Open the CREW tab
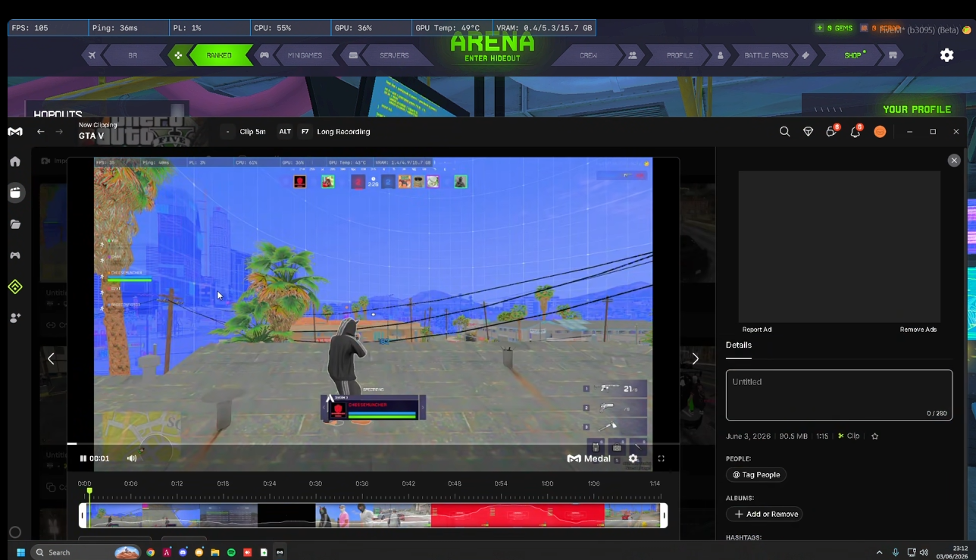Image resolution: width=976 pixels, height=560 pixels. pos(588,55)
